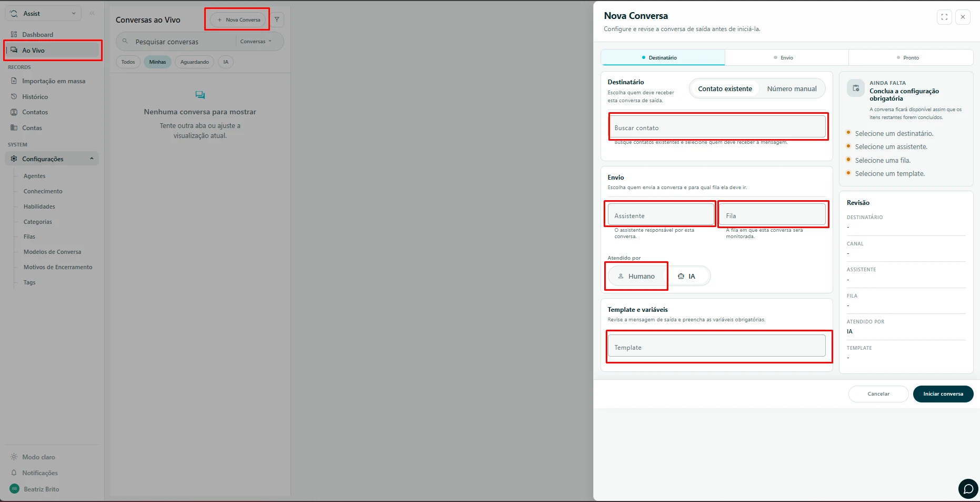Viewport: 980px width, 502px height.
Task: Switch to the Pronto step tab
Action: (x=911, y=57)
